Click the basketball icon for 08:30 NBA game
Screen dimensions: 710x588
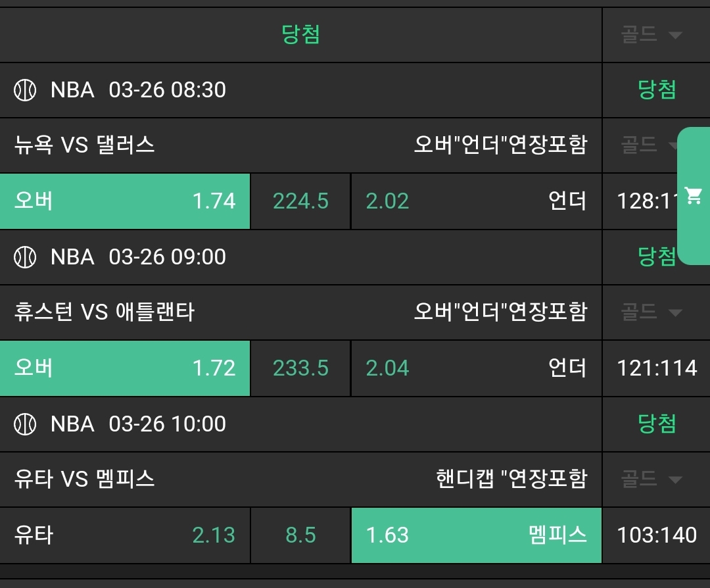tap(25, 89)
